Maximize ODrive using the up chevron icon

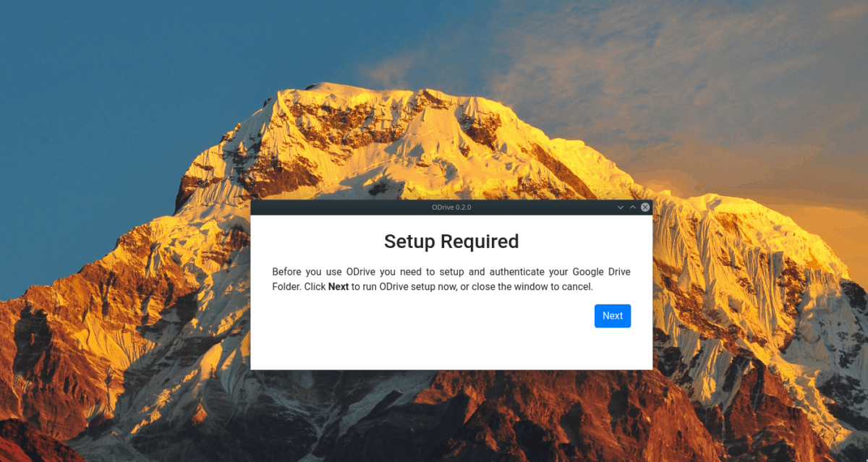click(633, 207)
